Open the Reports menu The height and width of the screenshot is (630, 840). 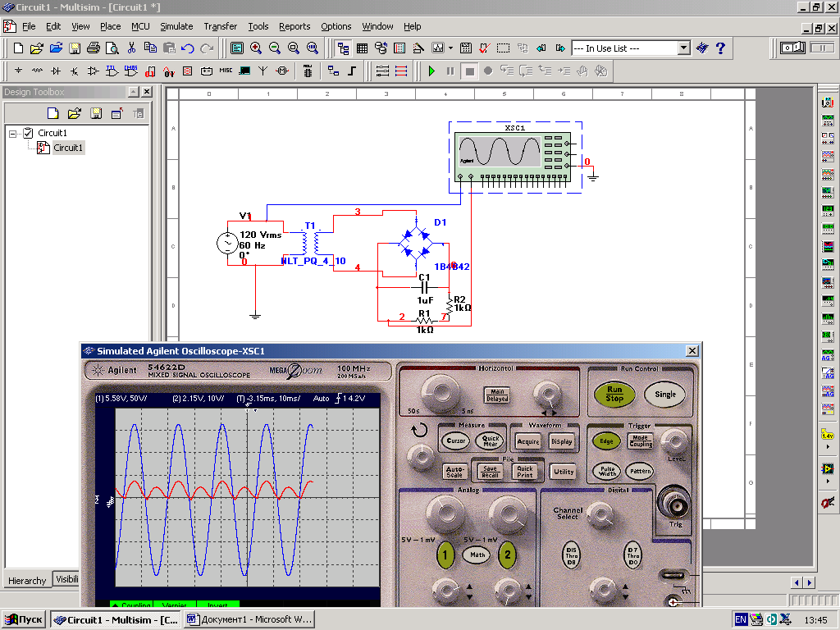[294, 26]
